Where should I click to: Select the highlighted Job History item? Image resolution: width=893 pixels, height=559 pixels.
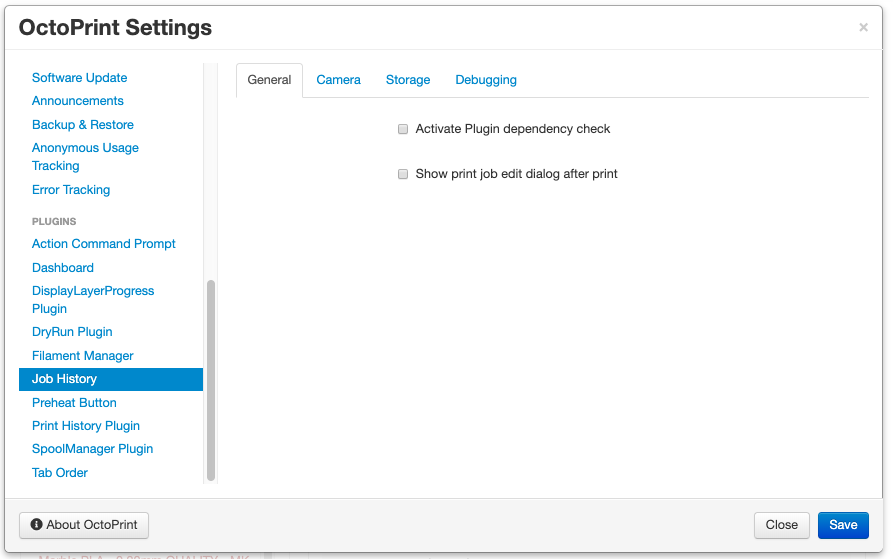[x=111, y=379]
